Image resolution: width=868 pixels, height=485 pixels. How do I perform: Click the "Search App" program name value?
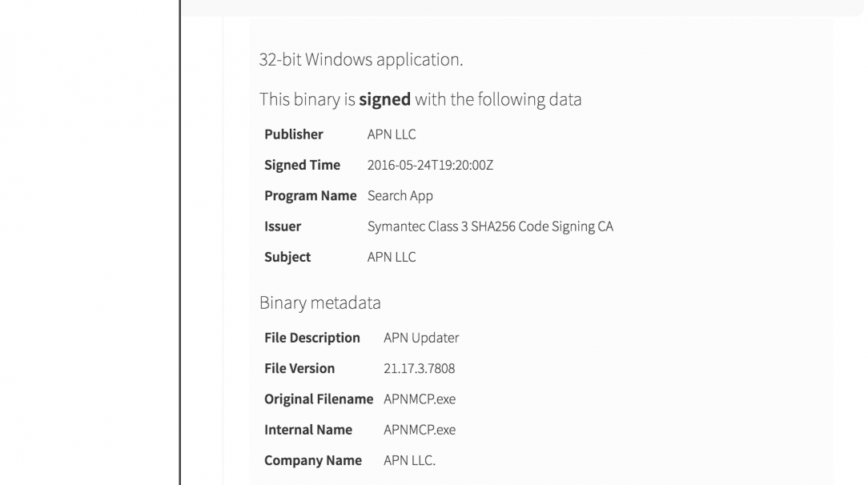(x=400, y=196)
